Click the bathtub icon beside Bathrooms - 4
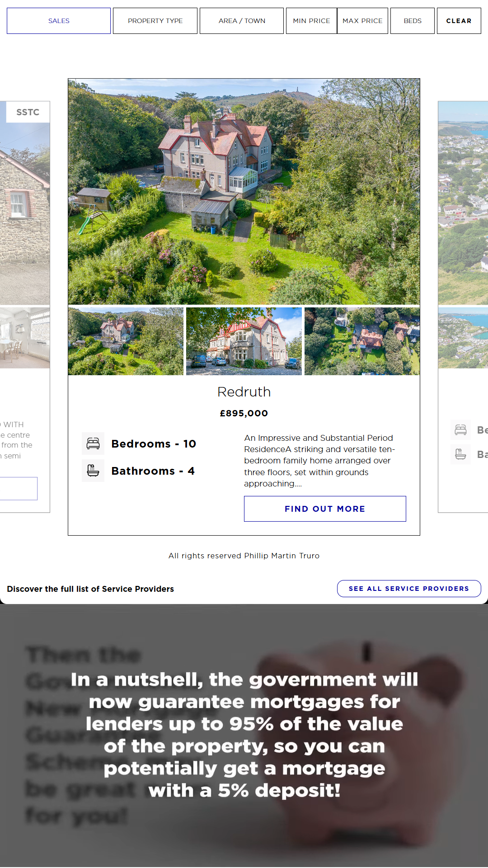 93,471
